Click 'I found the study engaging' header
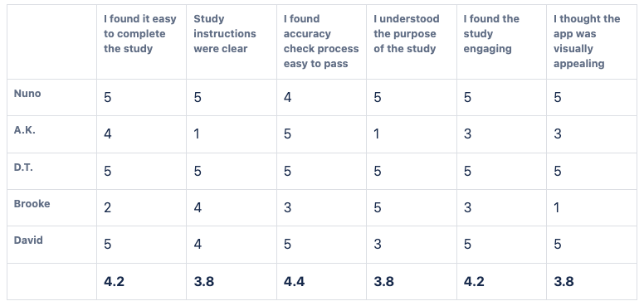644x306 pixels. point(491,34)
